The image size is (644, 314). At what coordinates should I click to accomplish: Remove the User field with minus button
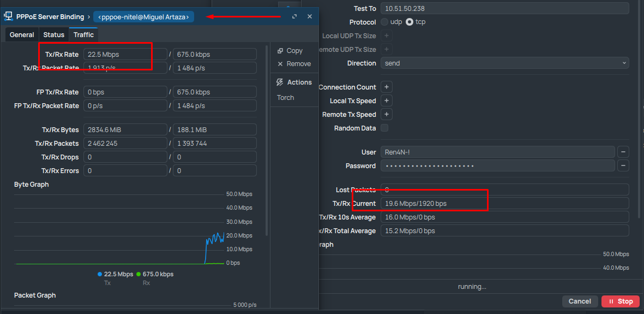coord(623,152)
